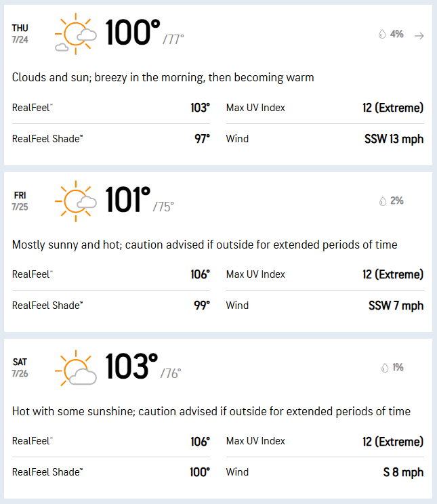This screenshot has width=437, height=504.
Task: Click Thursday's Clouds and sun description text
Action: point(163,77)
